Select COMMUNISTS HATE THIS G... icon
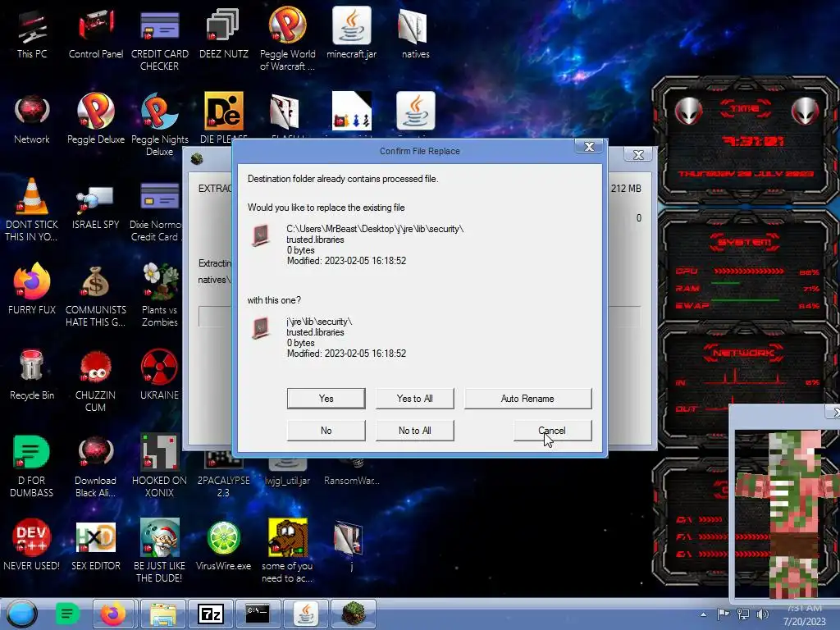The image size is (840, 630). tap(96, 296)
